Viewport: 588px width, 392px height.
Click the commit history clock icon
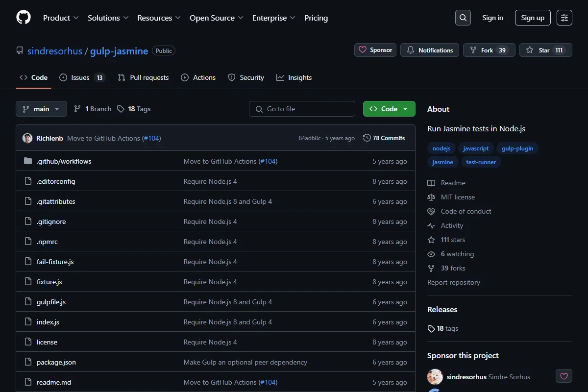point(367,138)
